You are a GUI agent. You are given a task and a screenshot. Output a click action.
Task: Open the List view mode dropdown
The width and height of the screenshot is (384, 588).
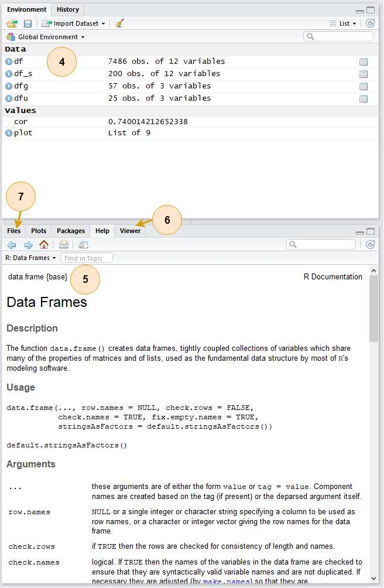tap(343, 23)
